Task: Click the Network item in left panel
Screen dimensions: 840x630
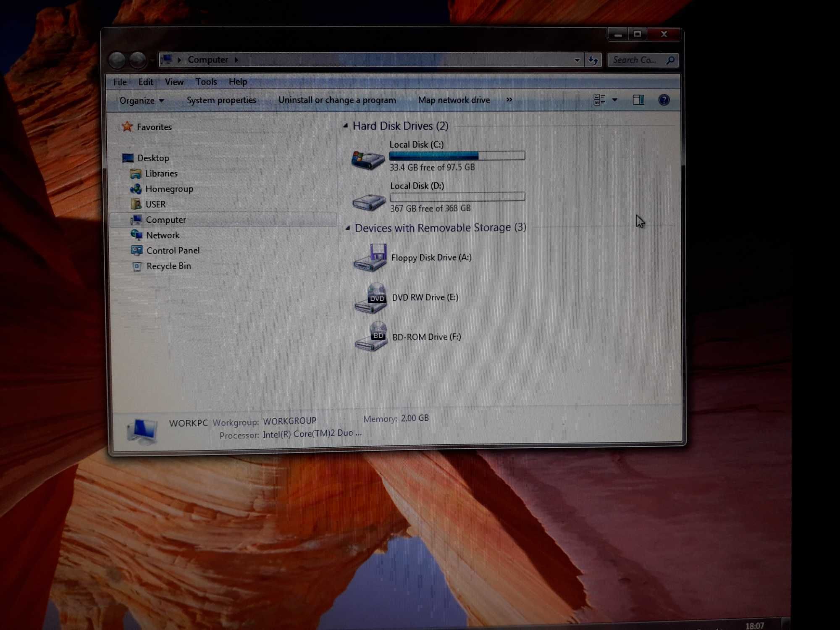Action: click(163, 235)
